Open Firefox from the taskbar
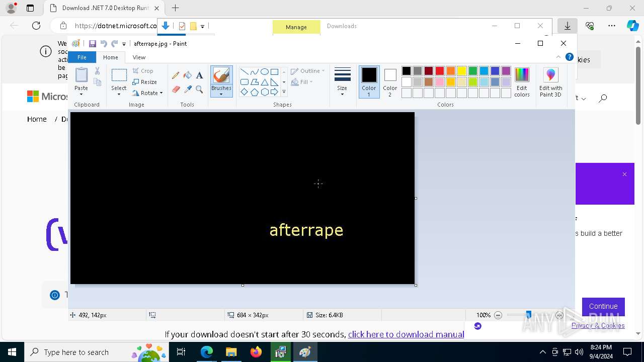The image size is (644, 362). (x=256, y=352)
